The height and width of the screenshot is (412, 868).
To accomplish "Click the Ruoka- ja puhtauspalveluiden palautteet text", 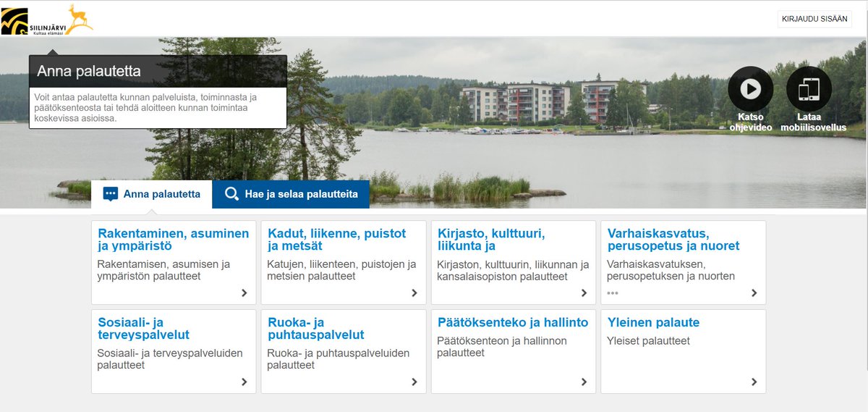I will (x=339, y=359).
